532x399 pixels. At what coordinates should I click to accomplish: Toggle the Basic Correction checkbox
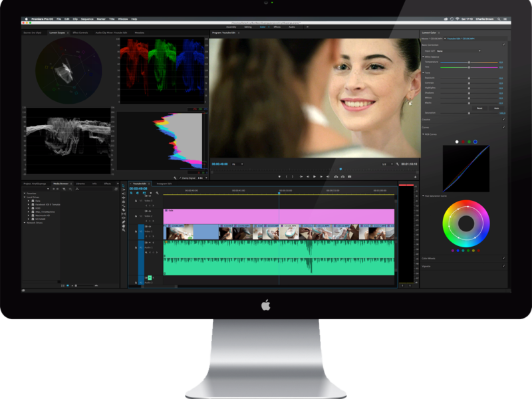pos(503,45)
